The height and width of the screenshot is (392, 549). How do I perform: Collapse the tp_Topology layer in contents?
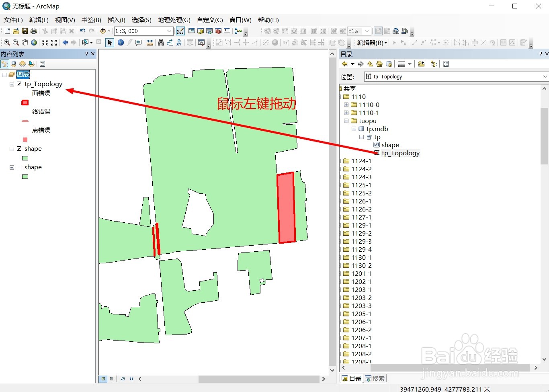pyautogui.click(x=12, y=84)
